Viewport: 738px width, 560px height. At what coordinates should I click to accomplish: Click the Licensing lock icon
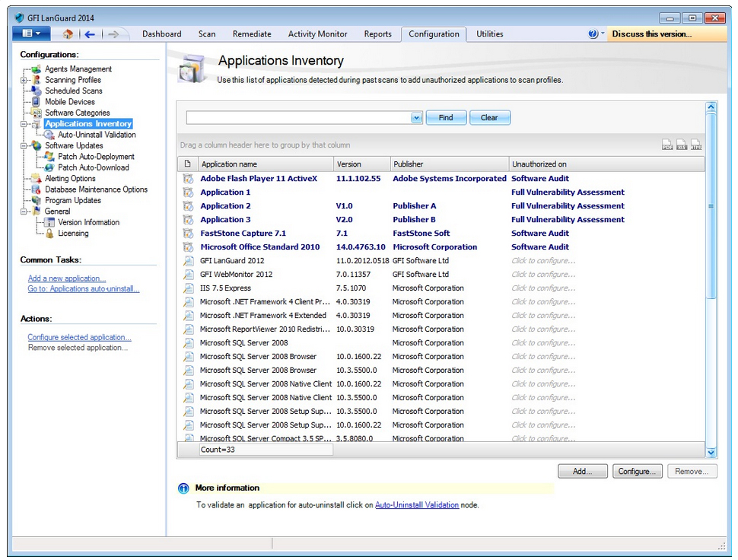49,234
